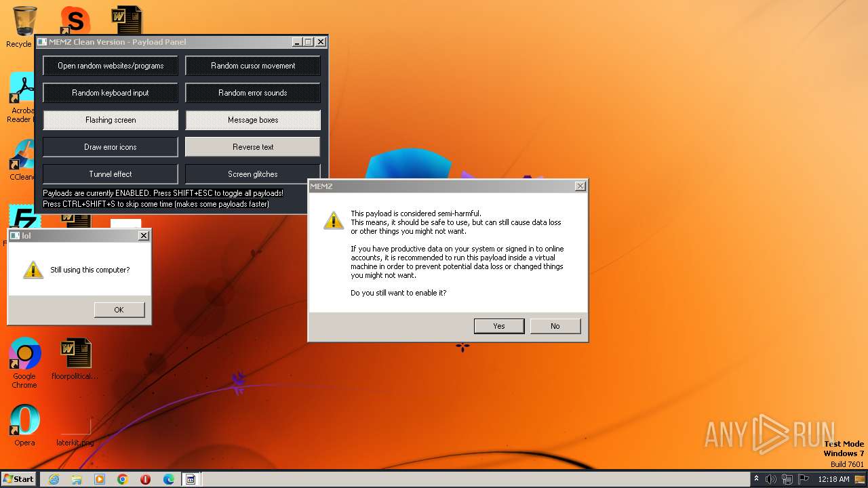Switch to the MEMZ app taskbar button
Image resolution: width=868 pixels, height=488 pixels.
[191, 479]
